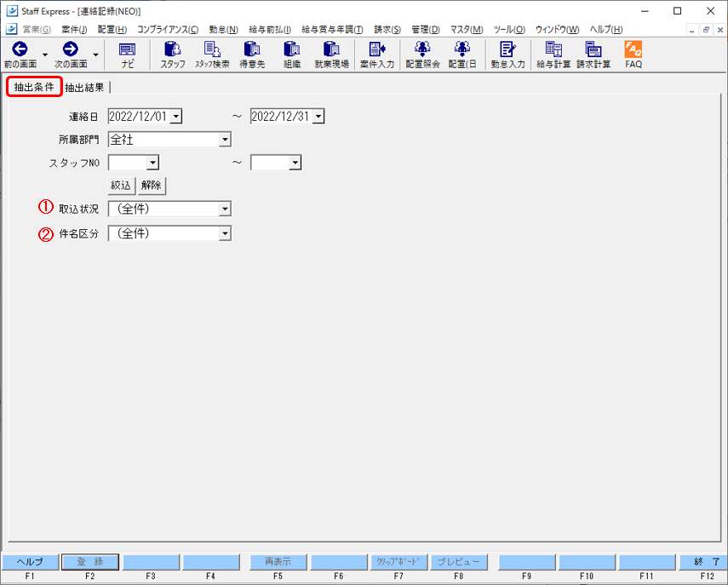
Task: Restore the inner child window
Action: coord(706,30)
